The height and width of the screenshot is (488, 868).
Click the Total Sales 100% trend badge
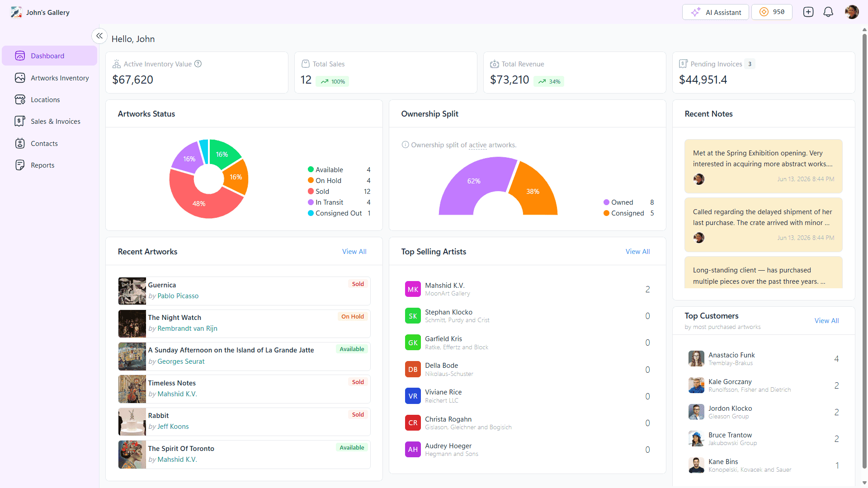point(333,81)
